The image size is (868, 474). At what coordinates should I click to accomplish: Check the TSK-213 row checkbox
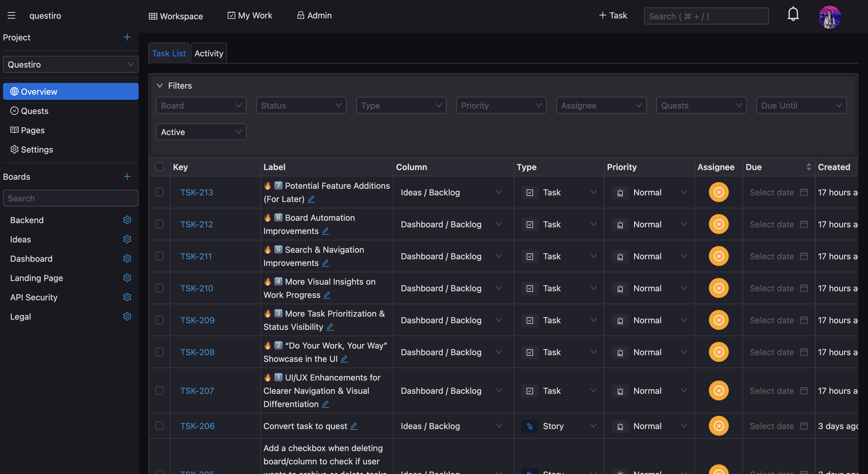(x=159, y=192)
